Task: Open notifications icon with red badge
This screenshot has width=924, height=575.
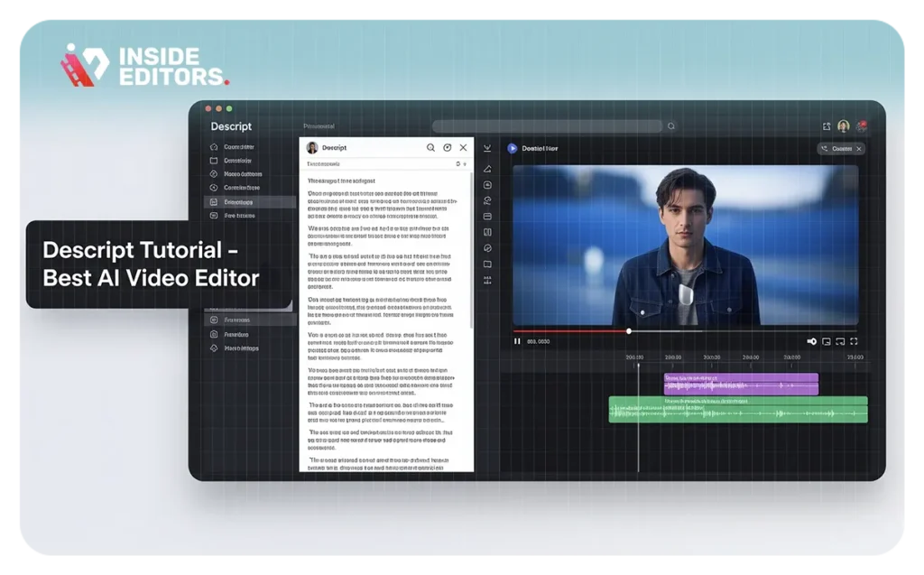Action: point(862,125)
